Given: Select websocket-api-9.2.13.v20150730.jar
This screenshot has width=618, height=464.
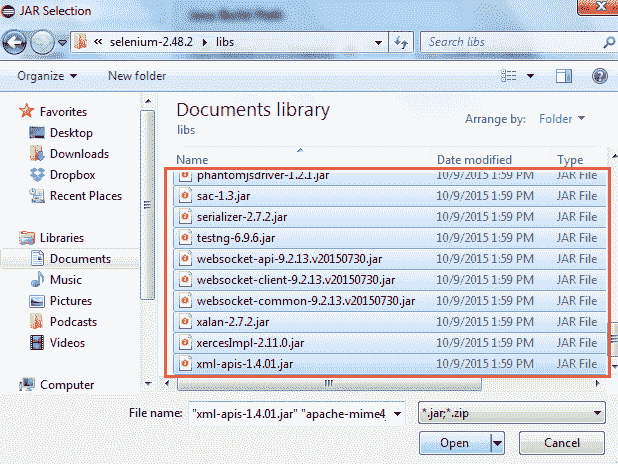Looking at the screenshot, I should pos(389,259).
